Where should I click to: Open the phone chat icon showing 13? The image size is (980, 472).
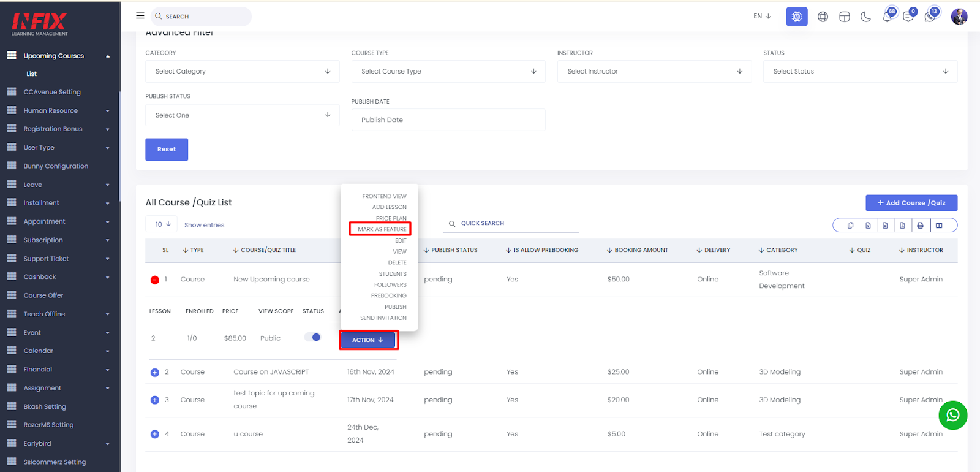coord(930,16)
